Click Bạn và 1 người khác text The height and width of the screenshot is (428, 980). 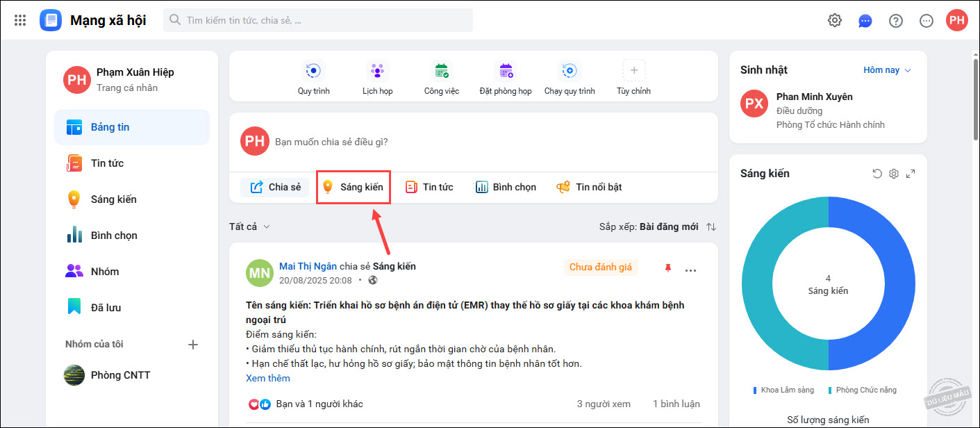coord(319,404)
